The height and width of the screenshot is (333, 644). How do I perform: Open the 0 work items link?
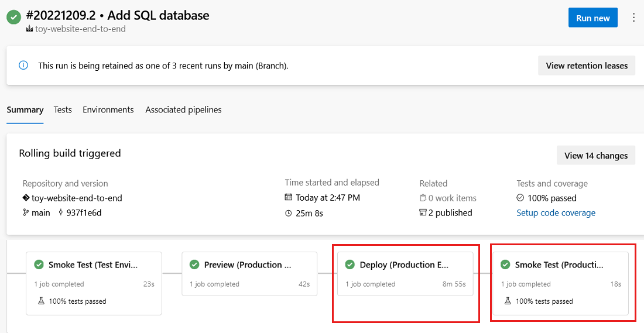coord(452,198)
